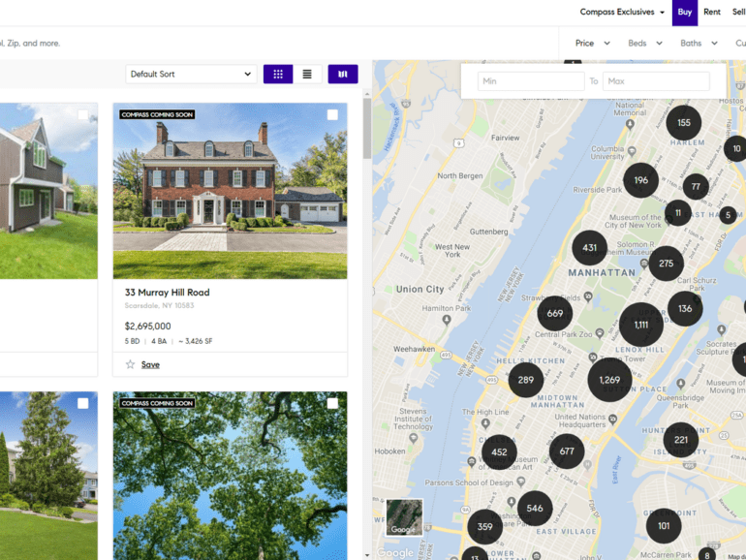The height and width of the screenshot is (560, 746).
Task: Expand the Beds filter dropdown
Action: coord(645,44)
